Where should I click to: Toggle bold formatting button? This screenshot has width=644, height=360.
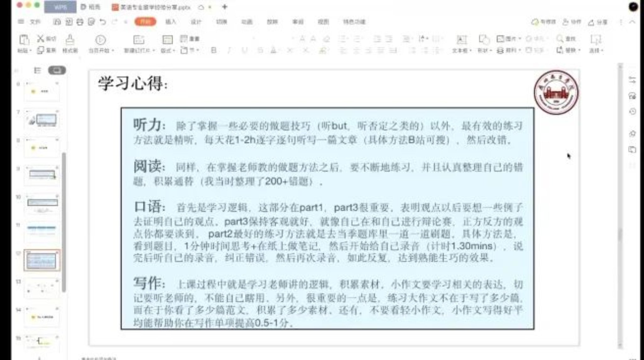click(214, 50)
